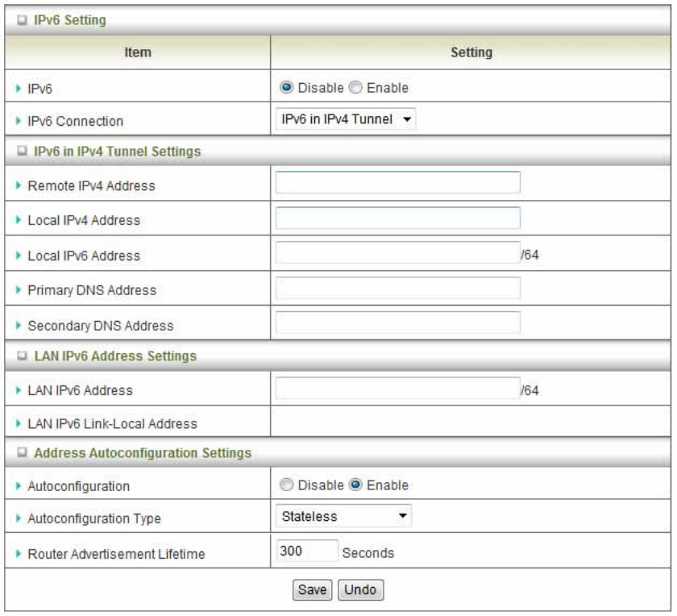Focus the LAN IPv6 Address field
The image size is (677, 616).
397,389
